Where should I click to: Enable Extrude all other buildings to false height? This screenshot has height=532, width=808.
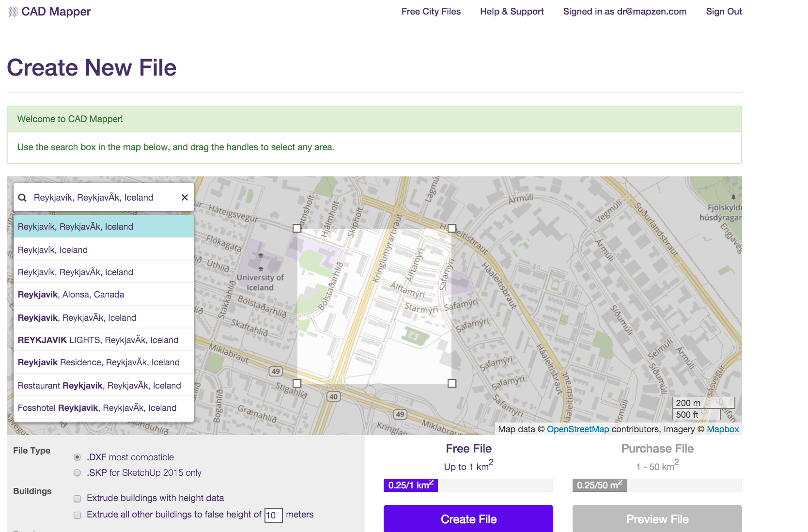coord(77,515)
